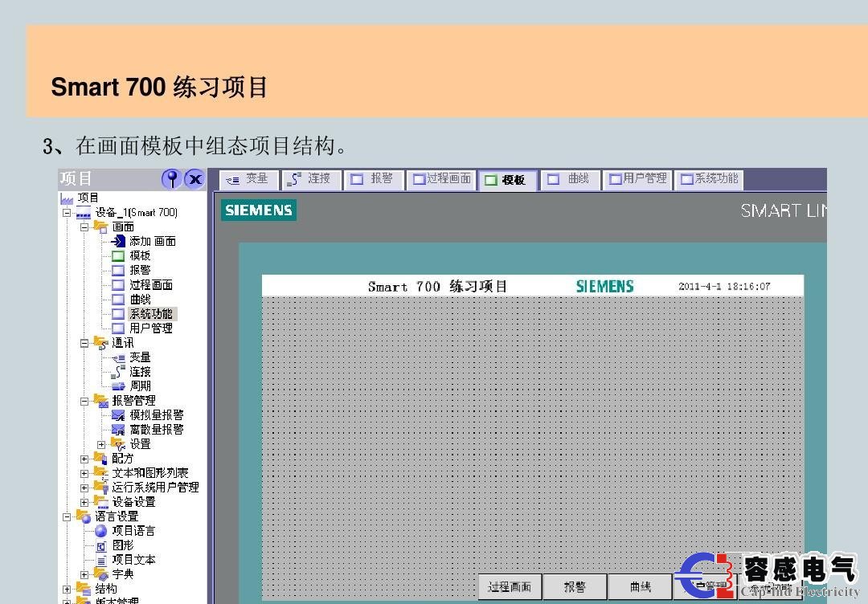The height and width of the screenshot is (604, 868).
Task: Click the green 模板 screen icon in tree
Action: click(x=118, y=255)
